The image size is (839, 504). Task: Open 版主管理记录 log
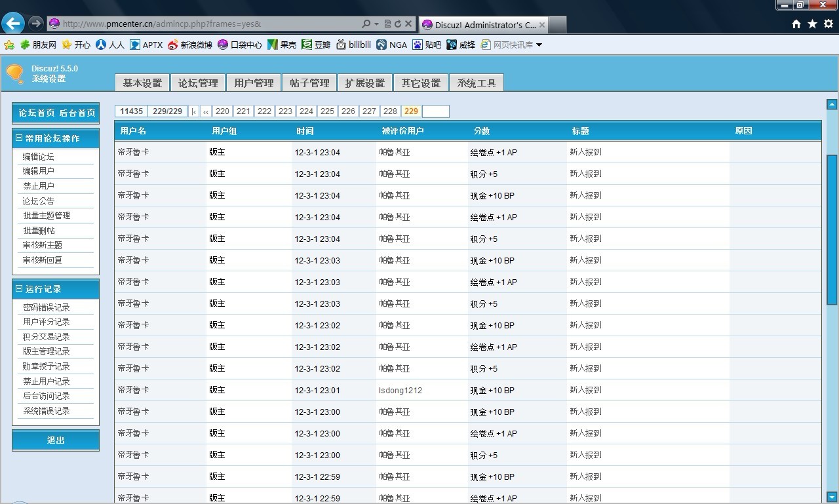point(46,351)
